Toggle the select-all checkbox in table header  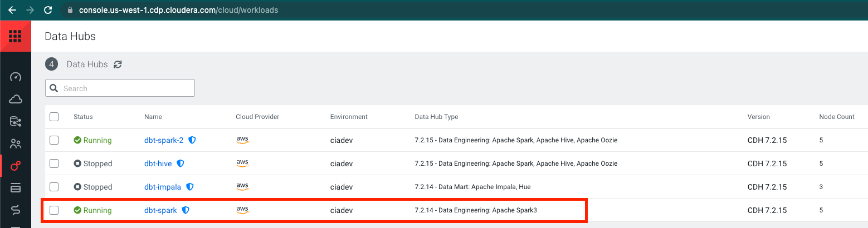click(x=54, y=117)
